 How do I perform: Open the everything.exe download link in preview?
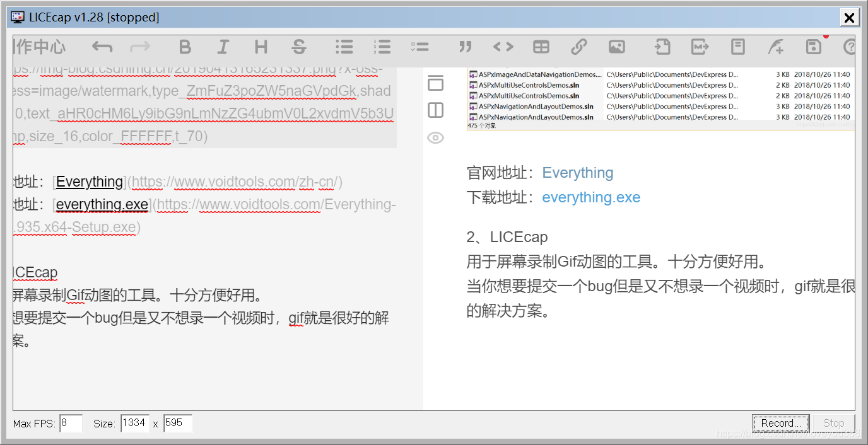point(591,197)
